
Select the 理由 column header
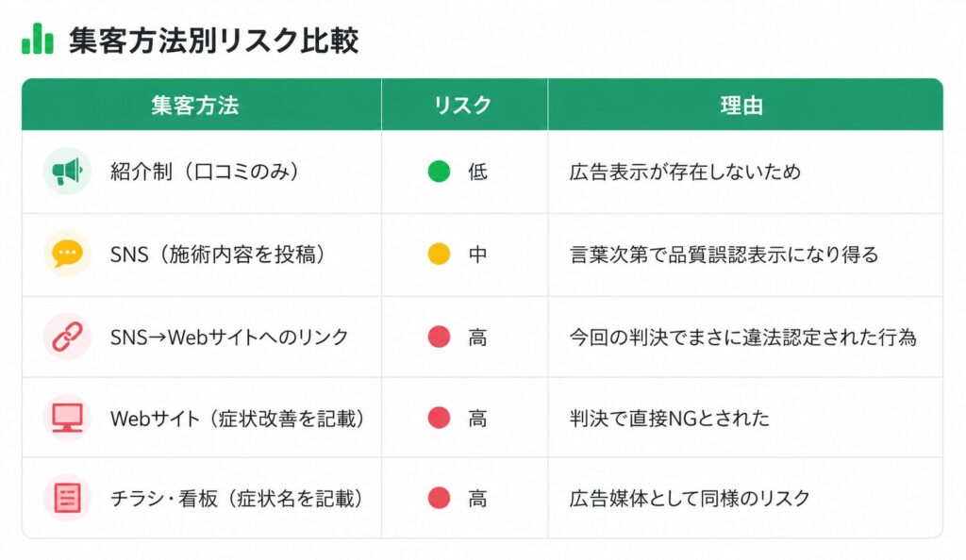[745, 105]
